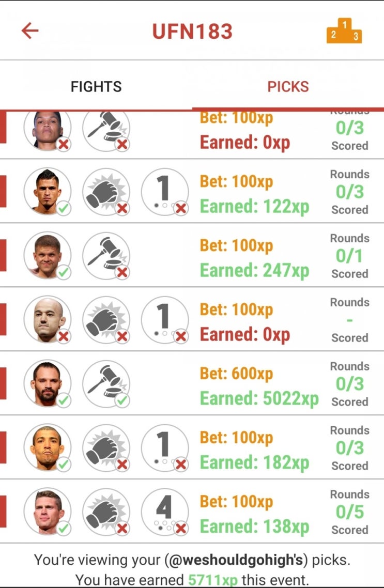
Task: Select the round 1 pick icon in the 182xp row
Action: (165, 448)
